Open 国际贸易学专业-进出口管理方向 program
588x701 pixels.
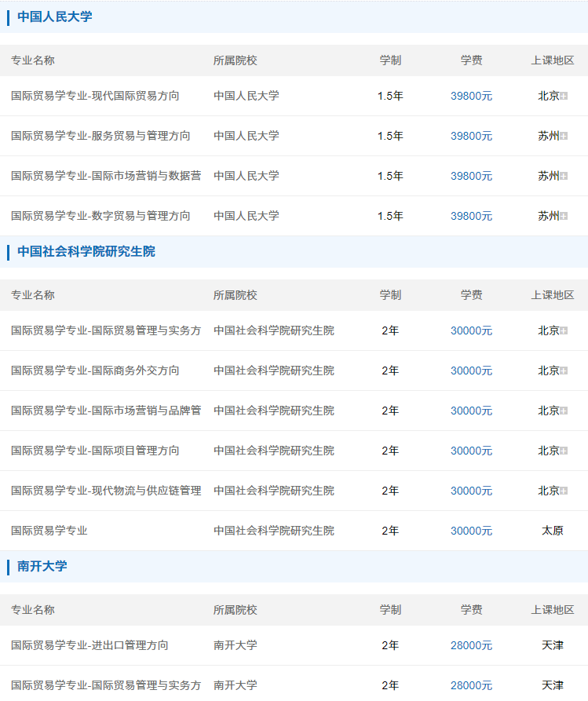(89, 645)
